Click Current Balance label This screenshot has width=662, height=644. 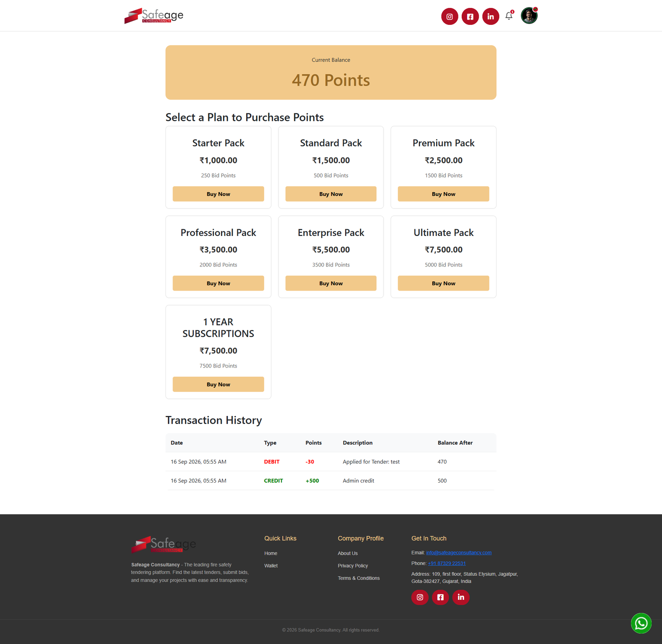(331, 60)
